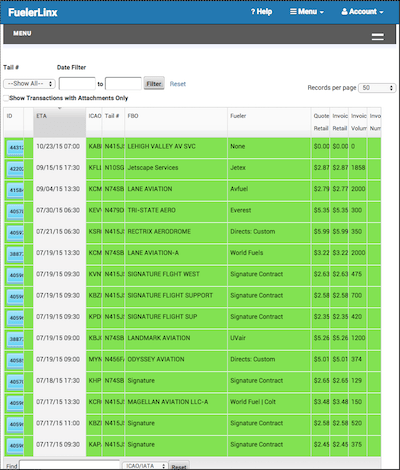Open ID button for LEHIGH VALLEY AV SVC row

[15, 148]
